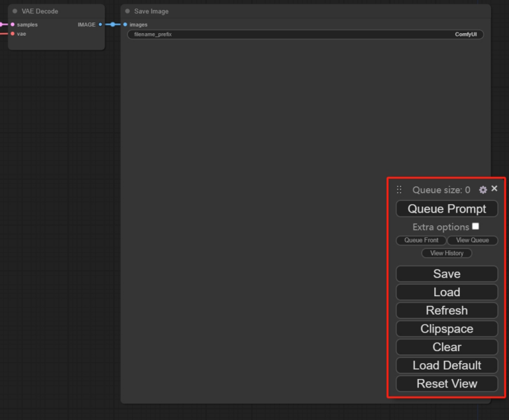Enable the Extra options checkbox

point(475,227)
